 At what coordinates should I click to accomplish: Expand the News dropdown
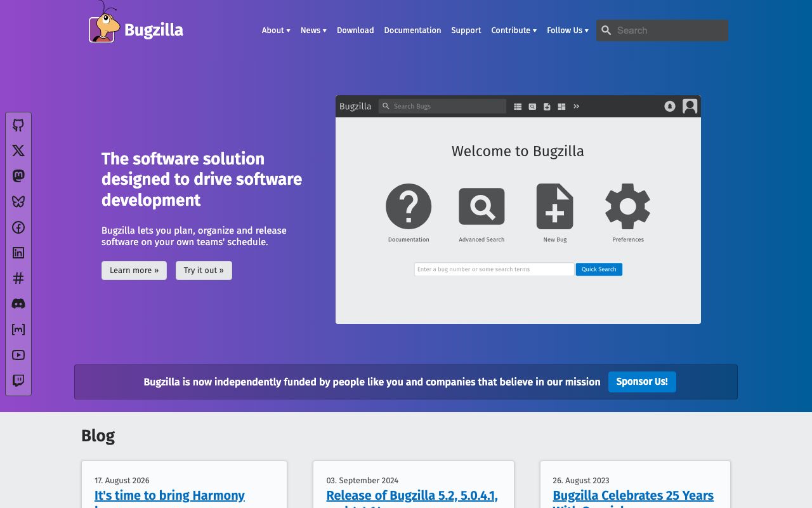point(313,30)
